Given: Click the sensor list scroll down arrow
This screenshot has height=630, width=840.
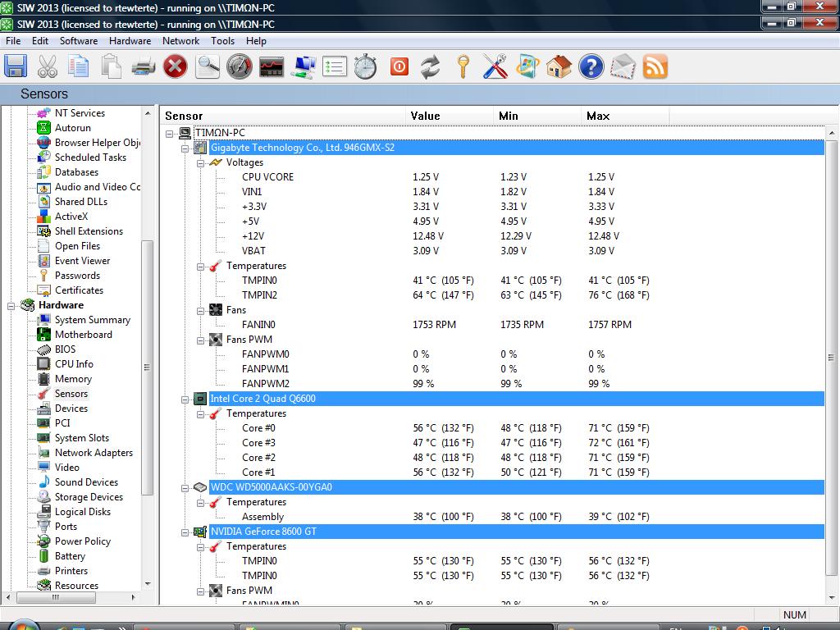Looking at the screenshot, I should [x=831, y=598].
